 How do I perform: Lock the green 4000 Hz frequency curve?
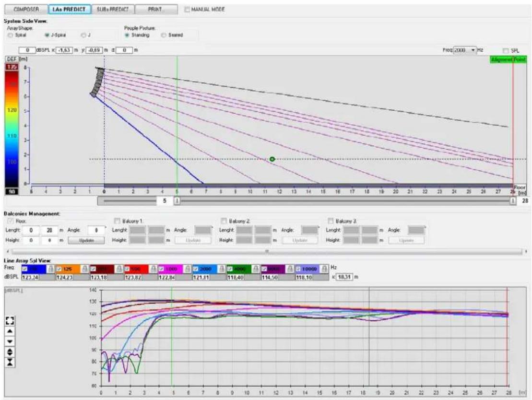[x=256, y=269]
